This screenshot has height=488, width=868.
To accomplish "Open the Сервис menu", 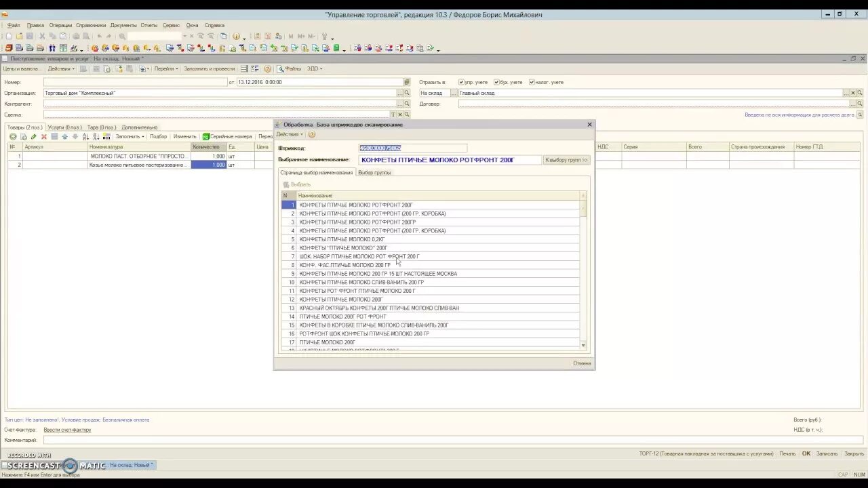I will 171,25.
